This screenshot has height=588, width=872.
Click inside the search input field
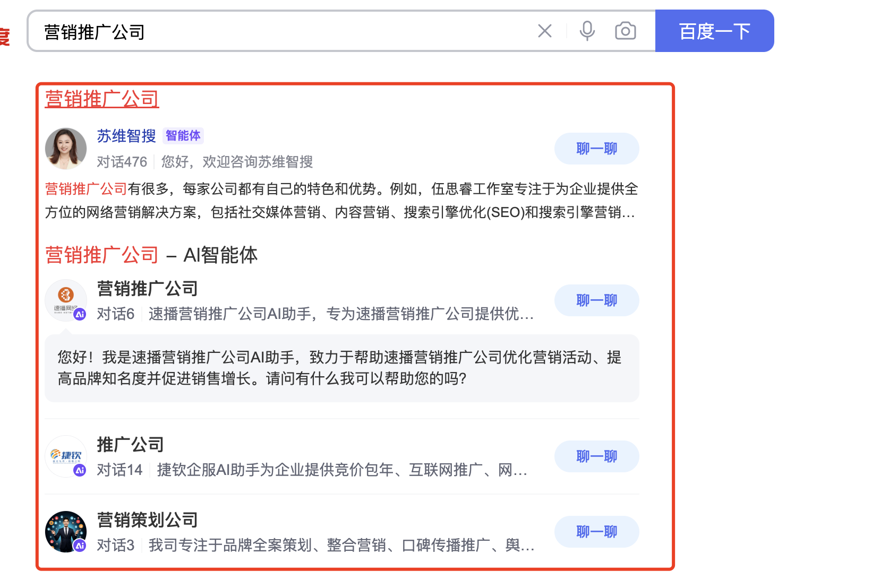[x=281, y=32]
